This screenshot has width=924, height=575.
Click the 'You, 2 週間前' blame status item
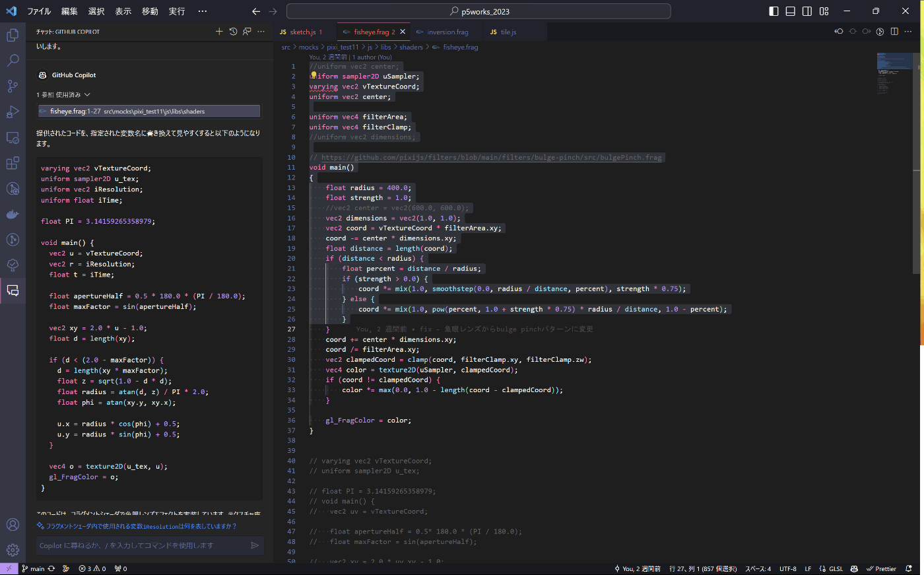637,568
